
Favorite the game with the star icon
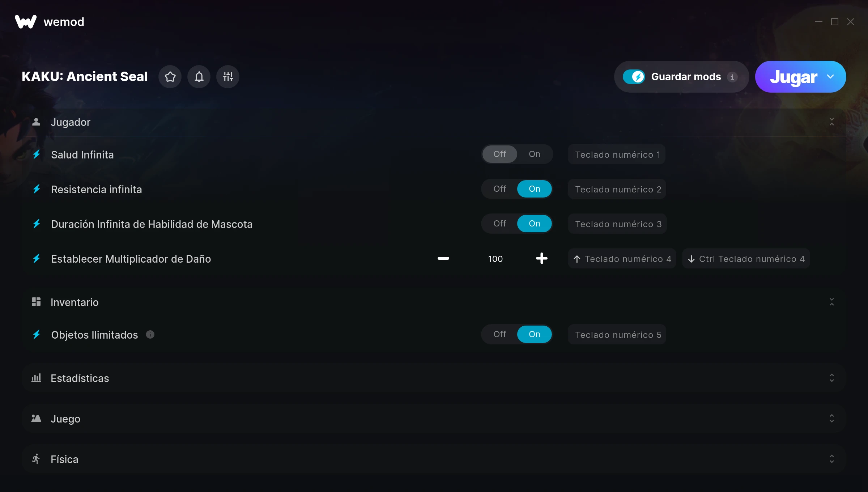(x=170, y=77)
